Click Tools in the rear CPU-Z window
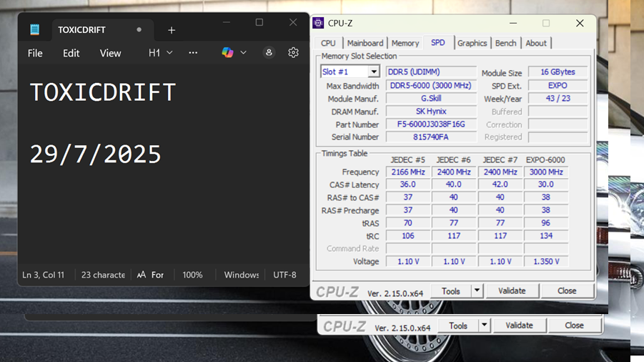Screen dimensions: 644x362 pos(458,325)
